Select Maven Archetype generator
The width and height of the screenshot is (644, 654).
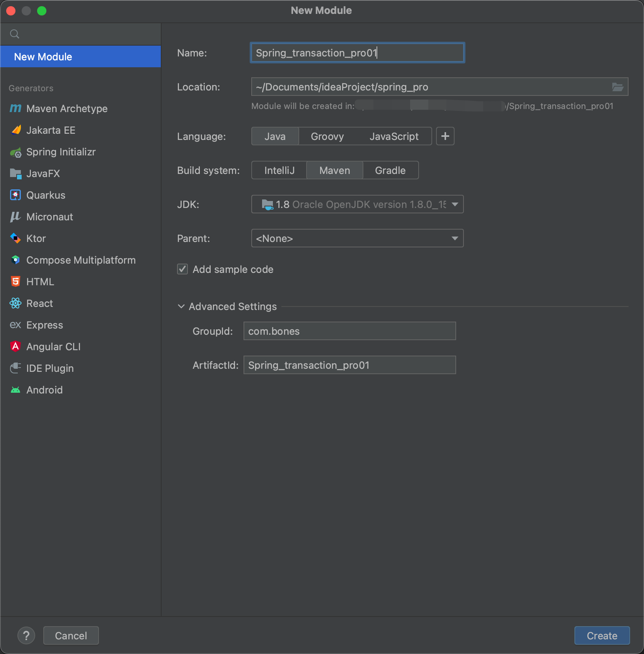pyautogui.click(x=81, y=109)
